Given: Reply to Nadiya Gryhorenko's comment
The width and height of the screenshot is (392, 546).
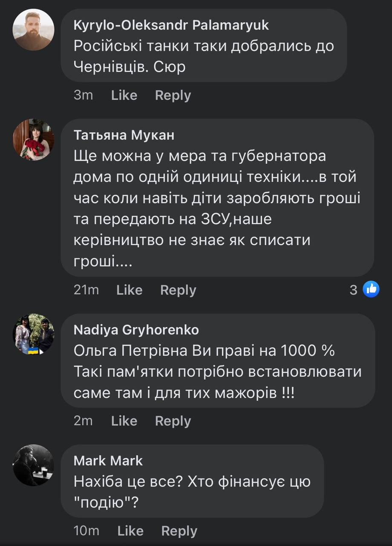Looking at the screenshot, I should coord(173,421).
